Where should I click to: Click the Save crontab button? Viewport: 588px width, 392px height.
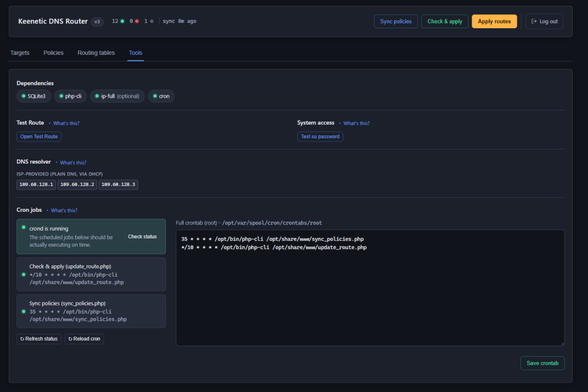(x=542, y=363)
